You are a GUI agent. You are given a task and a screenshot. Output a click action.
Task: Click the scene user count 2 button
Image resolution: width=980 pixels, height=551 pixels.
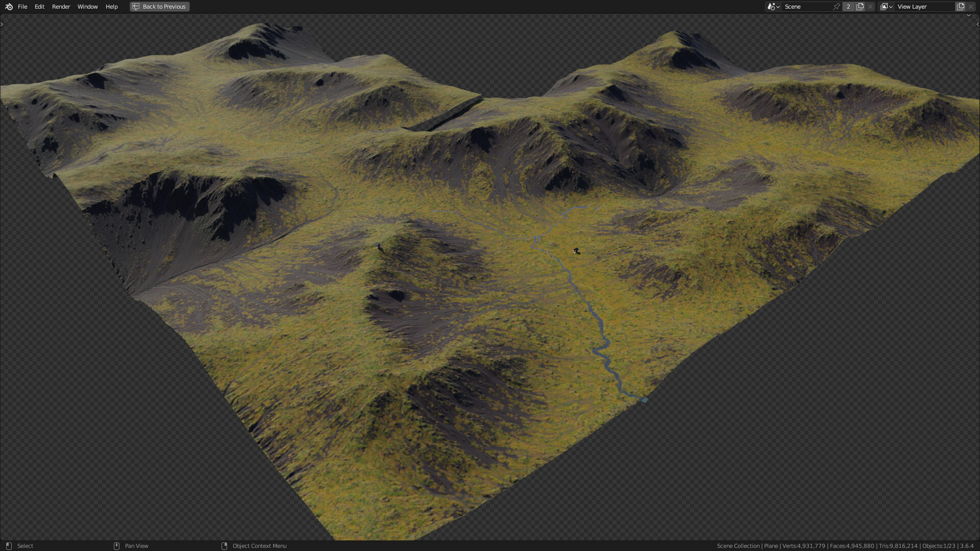click(848, 7)
